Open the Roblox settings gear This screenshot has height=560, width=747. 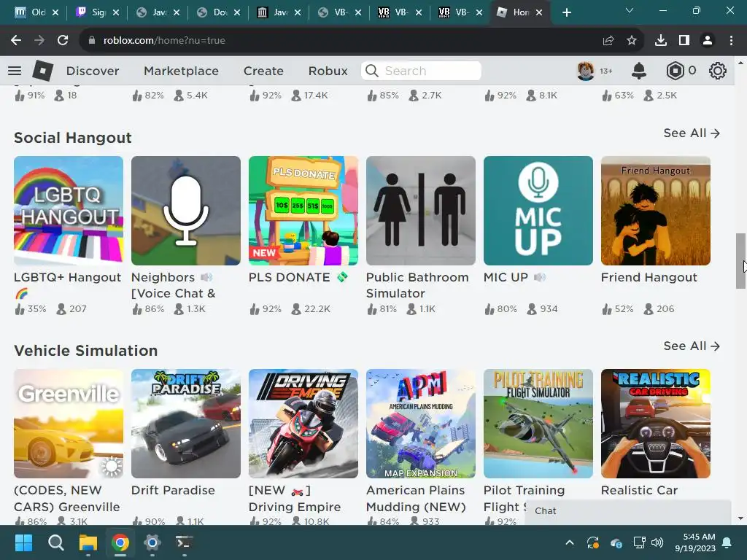pos(718,71)
